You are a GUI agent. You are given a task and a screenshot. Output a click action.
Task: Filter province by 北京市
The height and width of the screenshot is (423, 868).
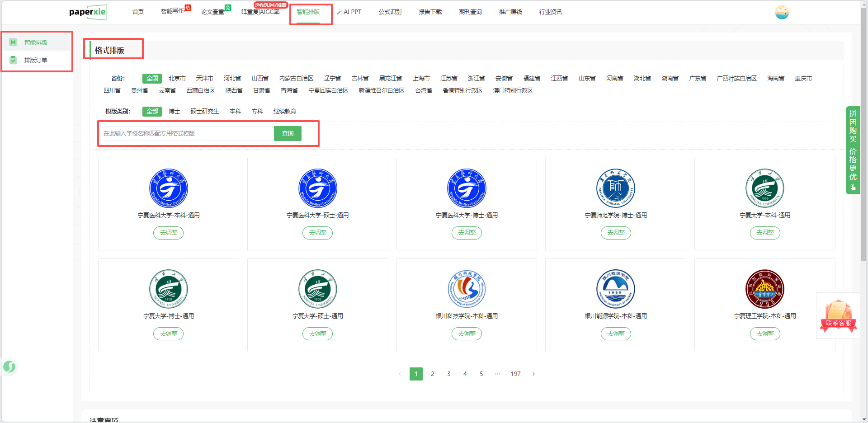coord(177,79)
